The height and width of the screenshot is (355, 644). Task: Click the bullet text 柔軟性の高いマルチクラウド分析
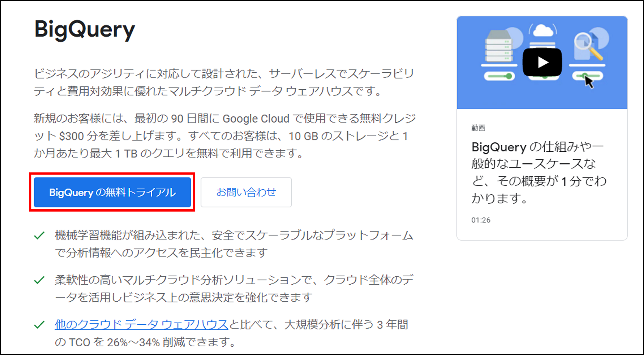point(234,289)
